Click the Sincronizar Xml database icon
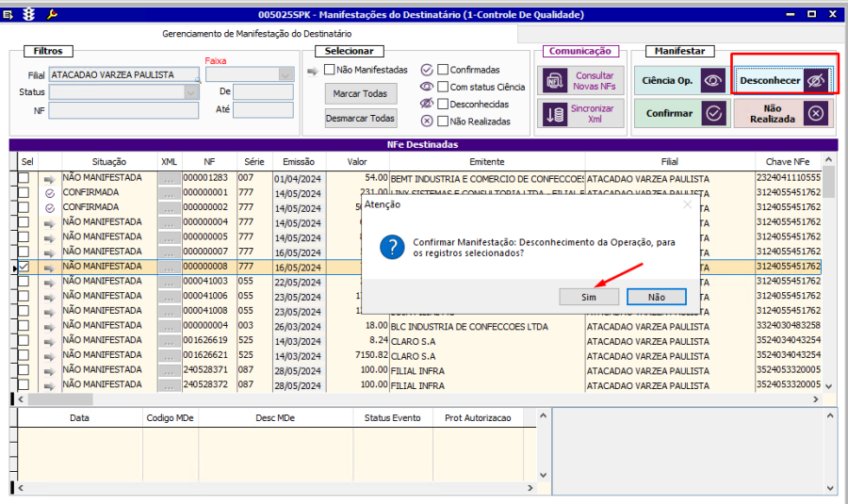This screenshot has width=848, height=504. pos(553,114)
